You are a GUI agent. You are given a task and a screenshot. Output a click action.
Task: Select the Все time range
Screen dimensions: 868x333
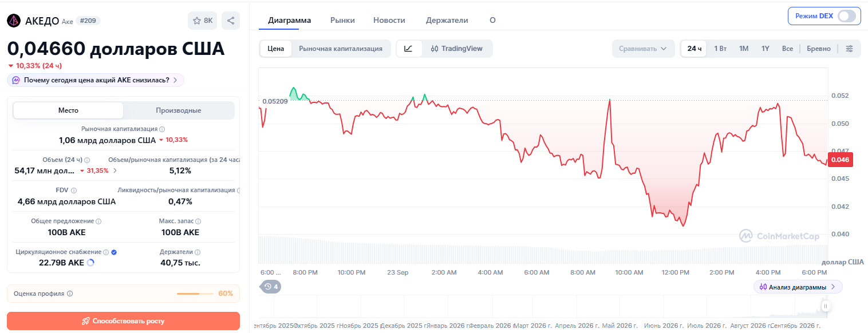[x=787, y=49]
